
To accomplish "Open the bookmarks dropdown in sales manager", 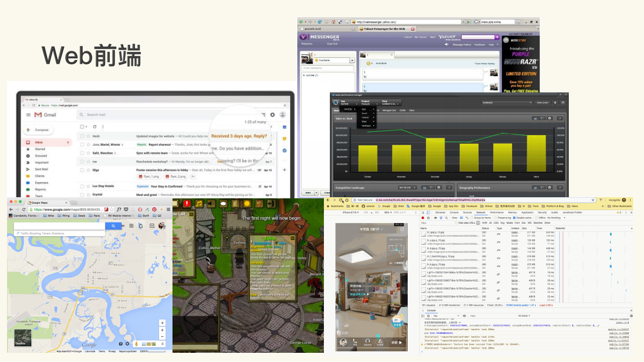I will pos(507,103).
